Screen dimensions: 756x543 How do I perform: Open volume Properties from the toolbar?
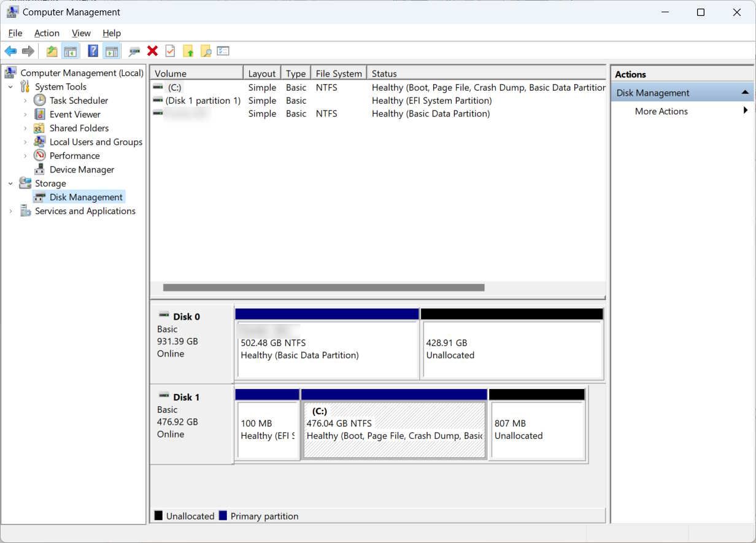[171, 51]
